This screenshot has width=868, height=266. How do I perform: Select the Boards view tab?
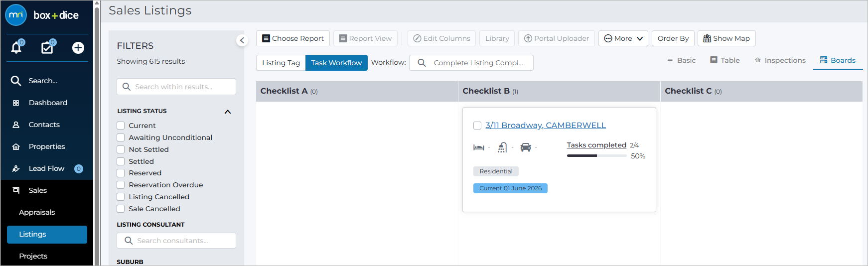pyautogui.click(x=838, y=60)
